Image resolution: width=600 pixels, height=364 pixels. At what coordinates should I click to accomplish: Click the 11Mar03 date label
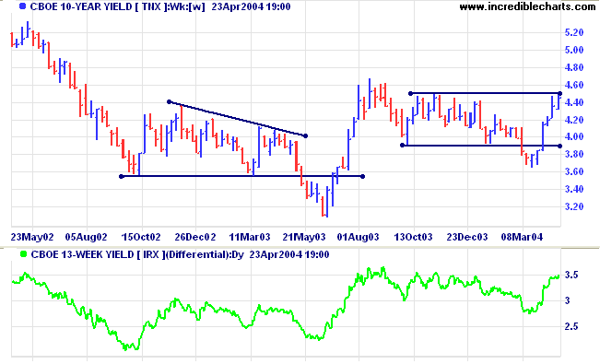pyautogui.click(x=250, y=237)
